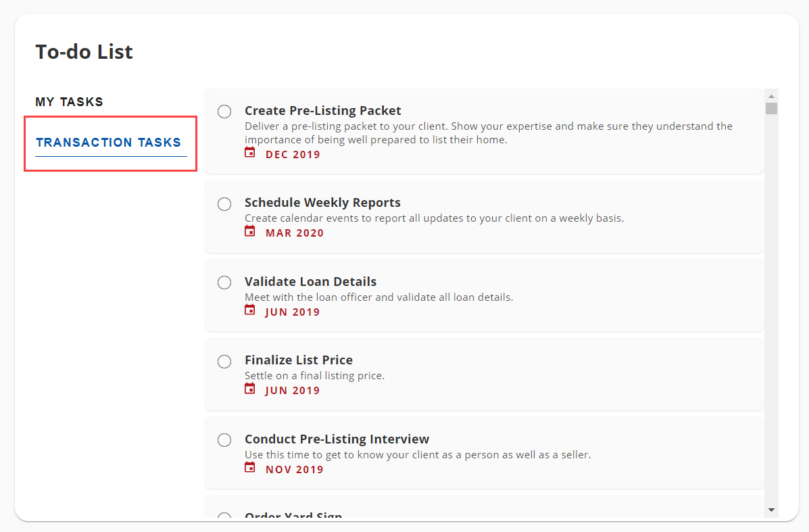
Task: Click calendar icon on Conduct Pre-Listing Interview
Action: (x=250, y=468)
